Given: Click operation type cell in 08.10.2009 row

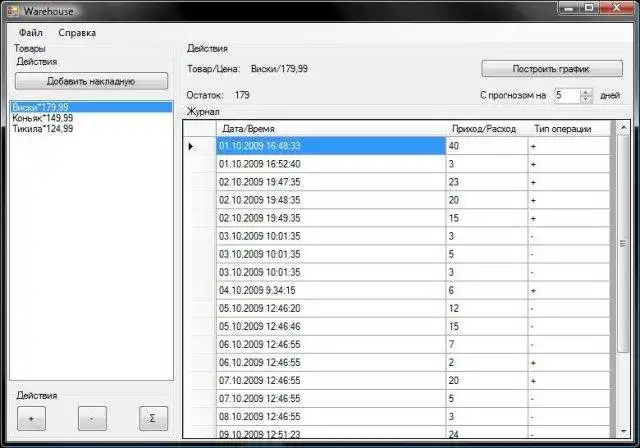Looking at the screenshot, I should pyautogui.click(x=569, y=416).
